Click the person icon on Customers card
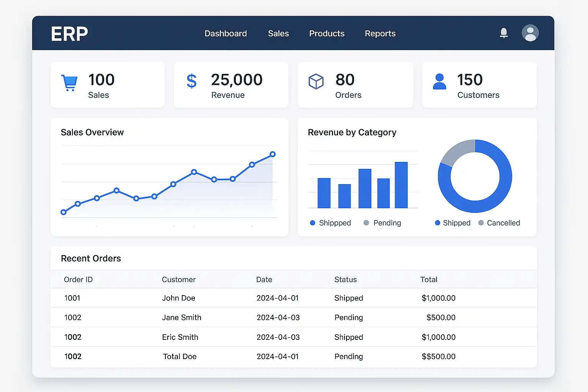Screen dimensions: 588x392 pyautogui.click(x=439, y=82)
